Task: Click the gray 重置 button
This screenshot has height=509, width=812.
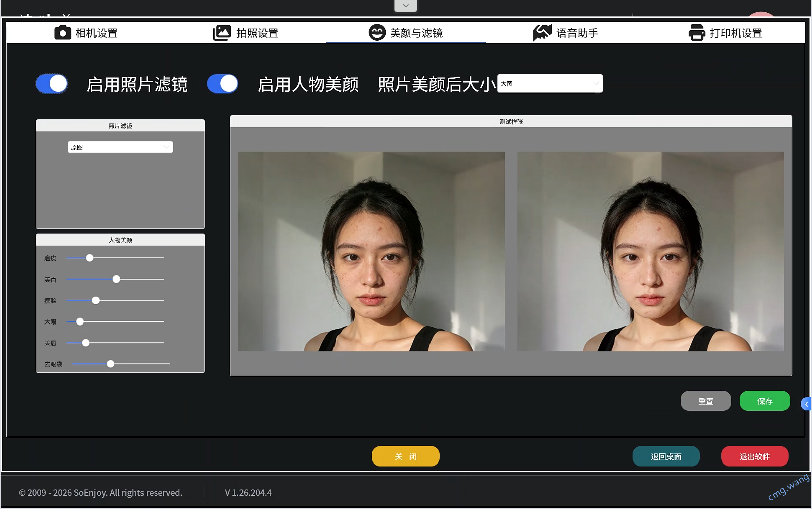Action: point(705,401)
